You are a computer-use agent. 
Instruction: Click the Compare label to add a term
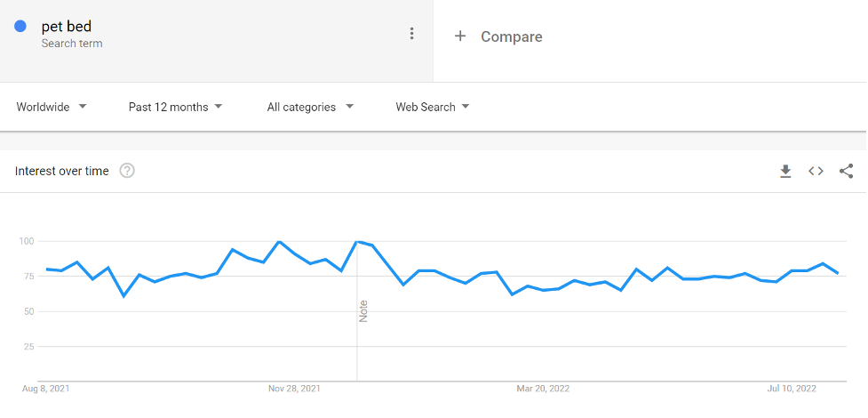tap(511, 36)
